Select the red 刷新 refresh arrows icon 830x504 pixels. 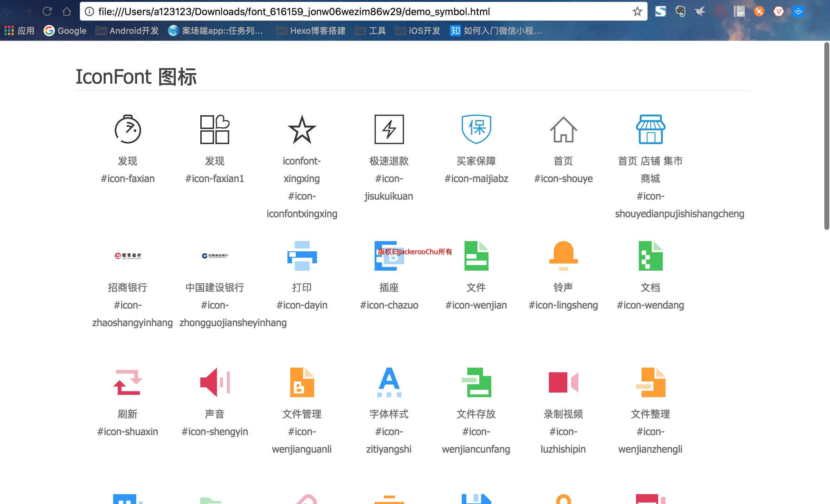coord(128,382)
